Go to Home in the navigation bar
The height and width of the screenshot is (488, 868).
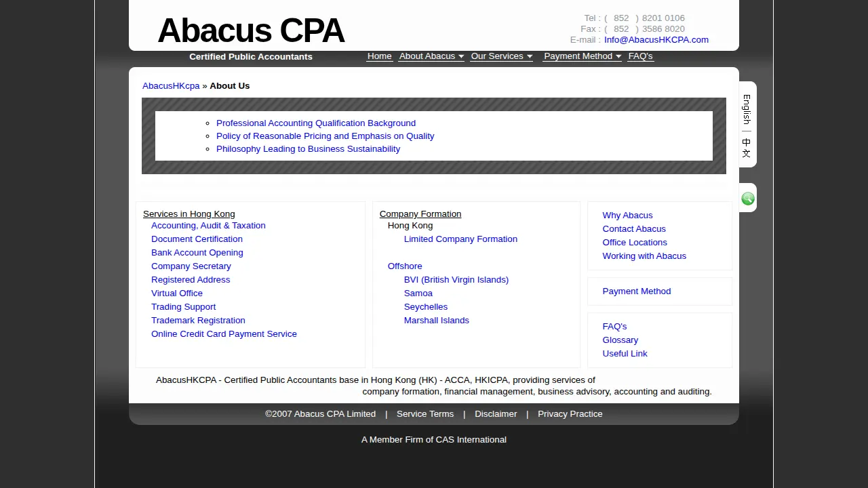[380, 56]
